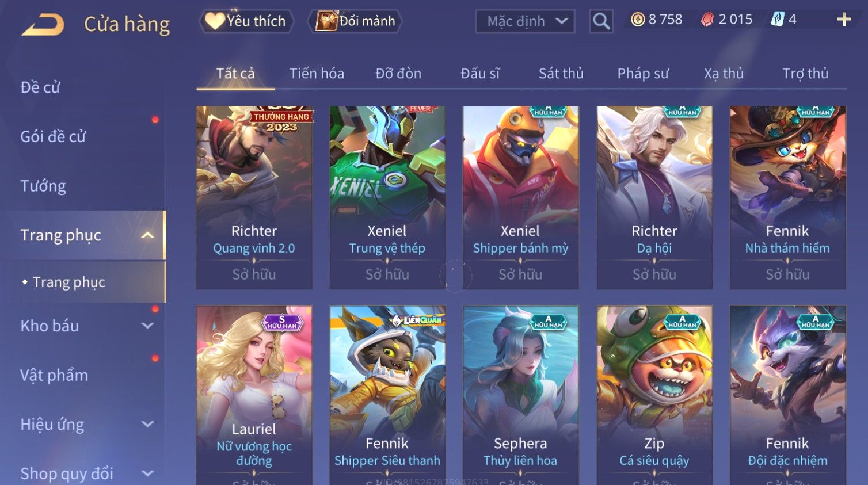Open the Mặc định sort dropdown

point(525,21)
